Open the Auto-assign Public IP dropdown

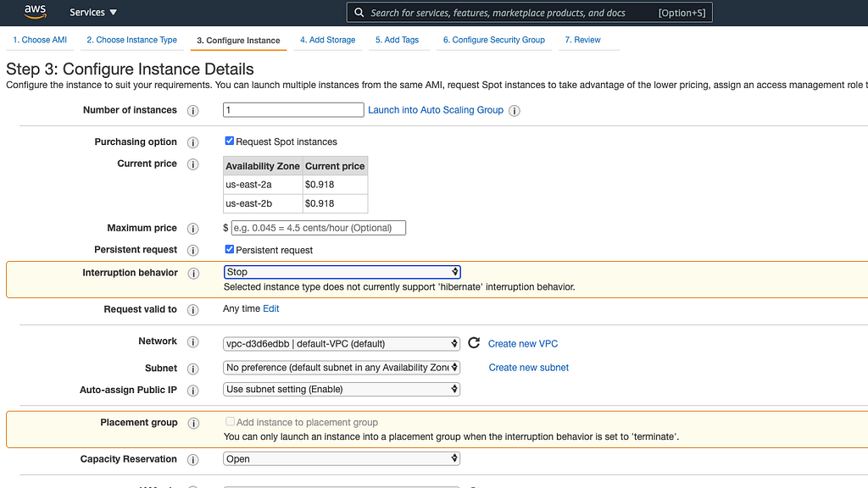click(342, 389)
